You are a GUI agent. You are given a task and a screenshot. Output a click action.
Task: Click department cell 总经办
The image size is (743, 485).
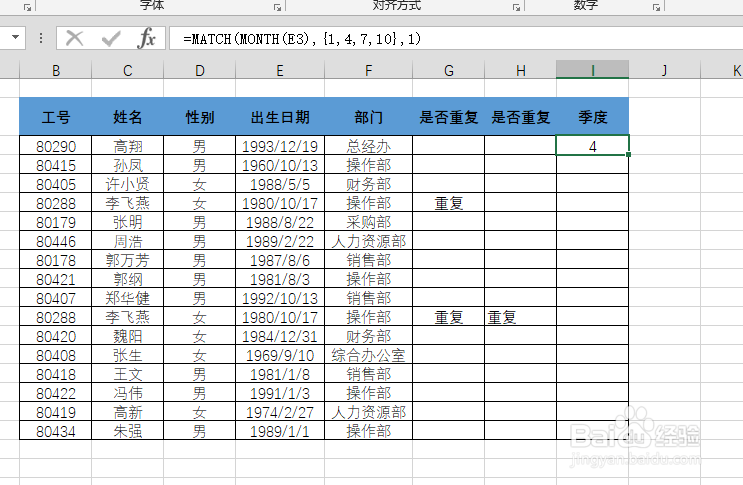coord(369,146)
